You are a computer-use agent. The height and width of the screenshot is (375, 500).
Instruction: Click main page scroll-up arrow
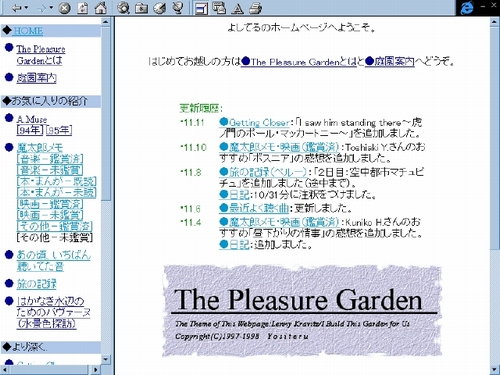pyautogui.click(x=495, y=22)
